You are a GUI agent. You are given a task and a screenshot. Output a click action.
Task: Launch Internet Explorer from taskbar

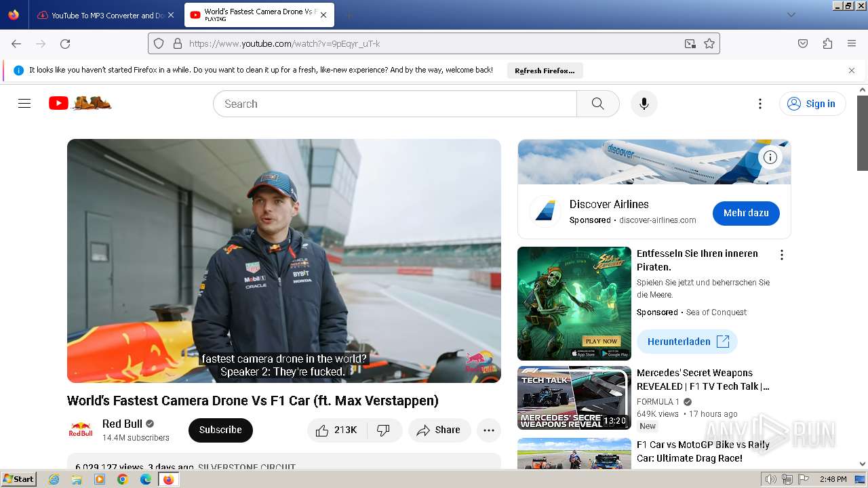(54, 479)
